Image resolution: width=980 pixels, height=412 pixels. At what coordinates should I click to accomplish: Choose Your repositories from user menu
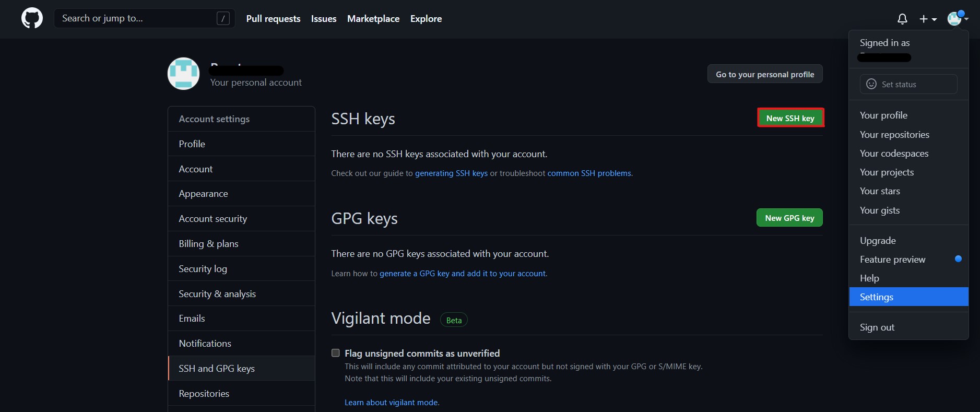click(908, 135)
